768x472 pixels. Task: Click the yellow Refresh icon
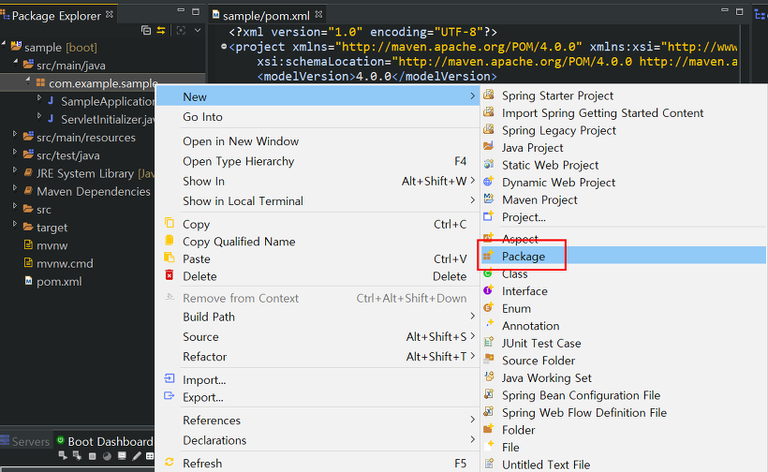pos(169,463)
